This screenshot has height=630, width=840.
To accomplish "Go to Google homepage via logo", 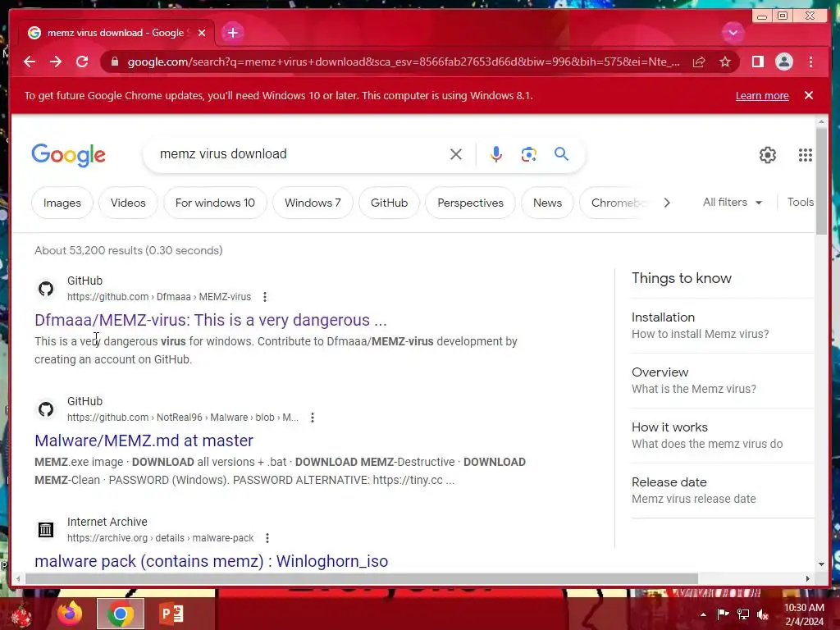I will point(69,155).
